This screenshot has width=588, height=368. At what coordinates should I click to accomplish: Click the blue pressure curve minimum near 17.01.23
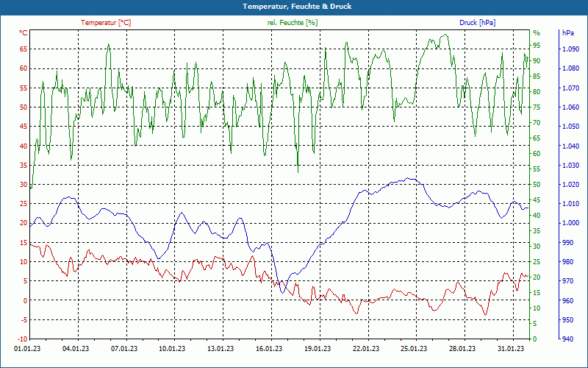282,293
